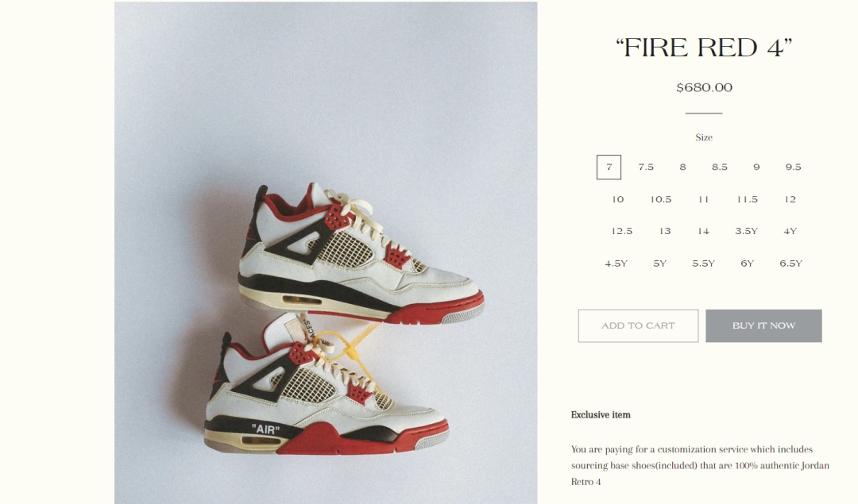Screen dimensions: 858x504
Task: Select size 13
Action: [x=665, y=231]
